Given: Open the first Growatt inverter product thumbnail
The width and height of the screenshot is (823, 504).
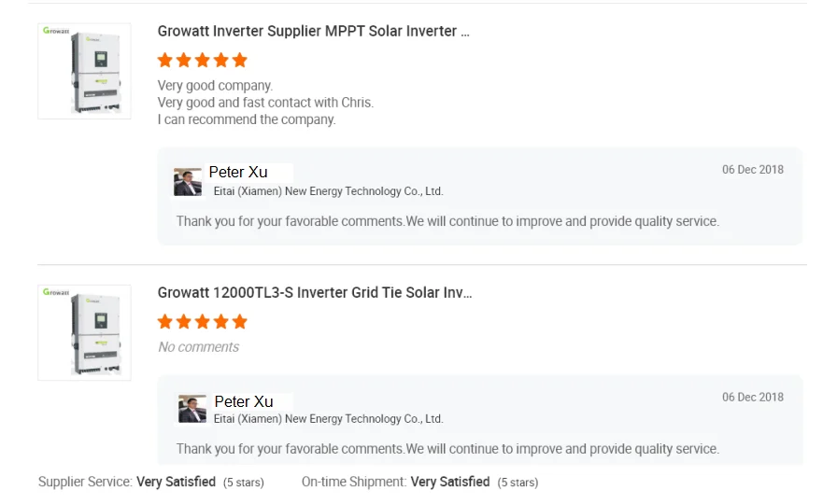Looking at the screenshot, I should [x=84, y=72].
